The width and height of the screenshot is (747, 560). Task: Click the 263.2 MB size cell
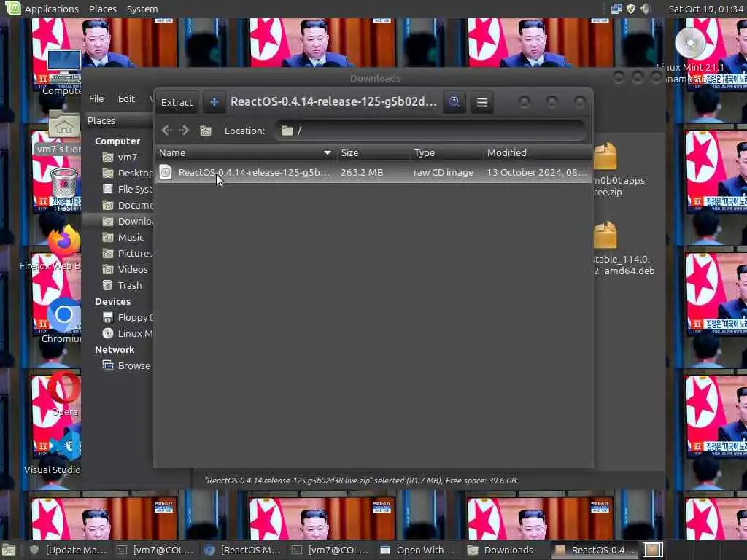[362, 172]
